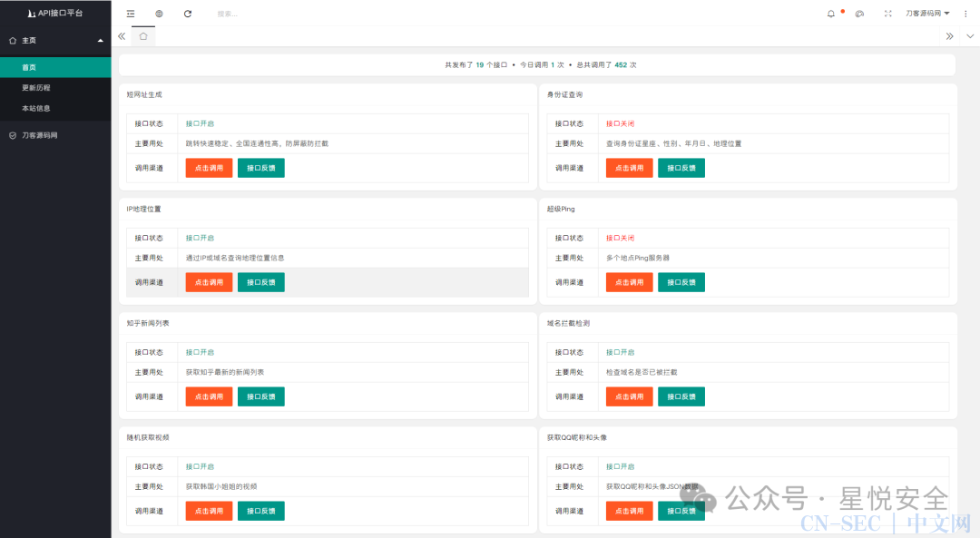
Task: Click the 身份证查询 card title
Action: click(x=565, y=95)
